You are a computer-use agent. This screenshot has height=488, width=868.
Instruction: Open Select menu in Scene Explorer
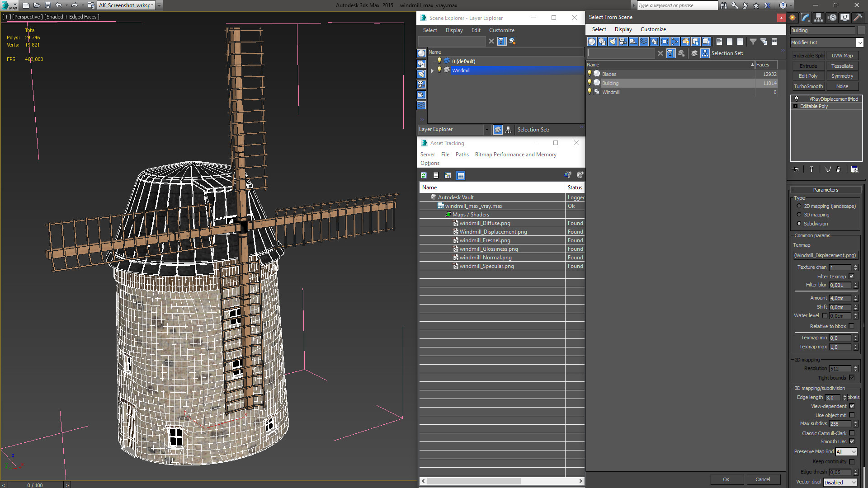point(430,30)
